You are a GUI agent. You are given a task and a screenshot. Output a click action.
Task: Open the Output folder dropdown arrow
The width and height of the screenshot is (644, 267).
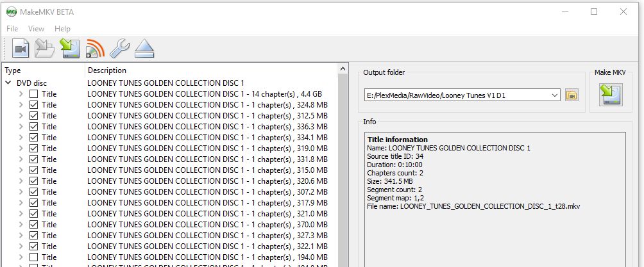click(x=554, y=95)
